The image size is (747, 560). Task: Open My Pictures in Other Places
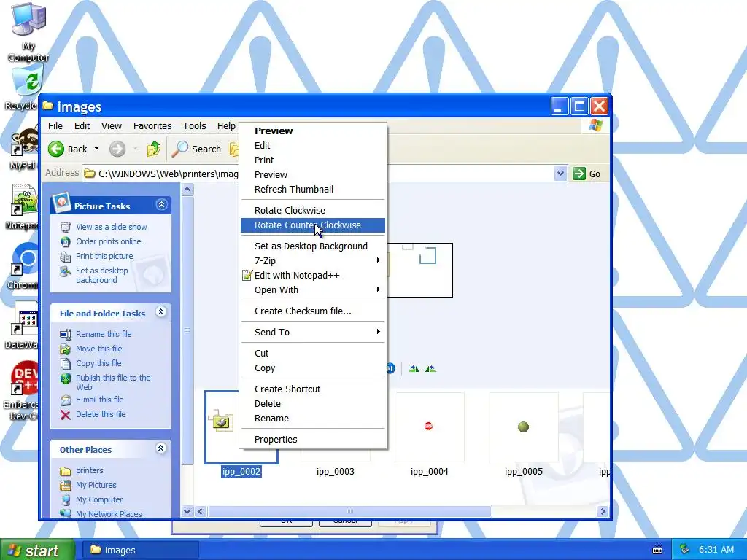click(x=96, y=485)
